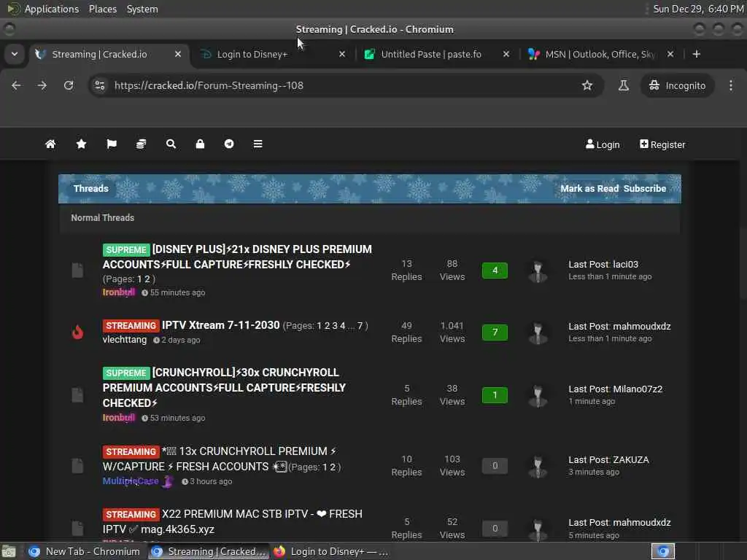View site information icon in address bar
Viewport: 747px width, 560px height.
click(99, 85)
